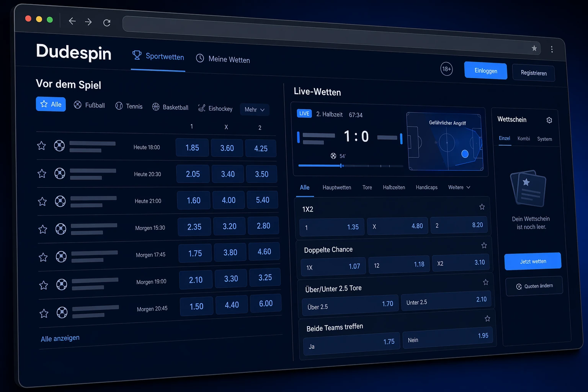Pick 1X2 outcome 1 at 1.35
Viewport: 588px width, 392px height.
(332, 227)
